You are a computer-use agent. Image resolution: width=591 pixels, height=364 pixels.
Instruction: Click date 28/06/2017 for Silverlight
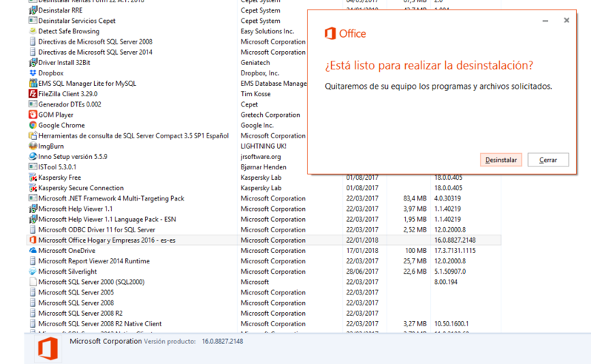[362, 272]
